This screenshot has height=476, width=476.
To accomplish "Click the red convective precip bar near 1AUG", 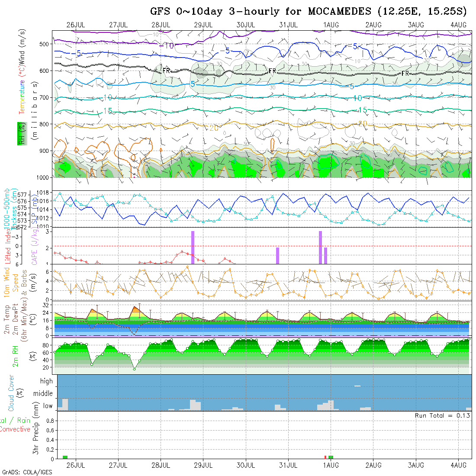I will point(325,457).
